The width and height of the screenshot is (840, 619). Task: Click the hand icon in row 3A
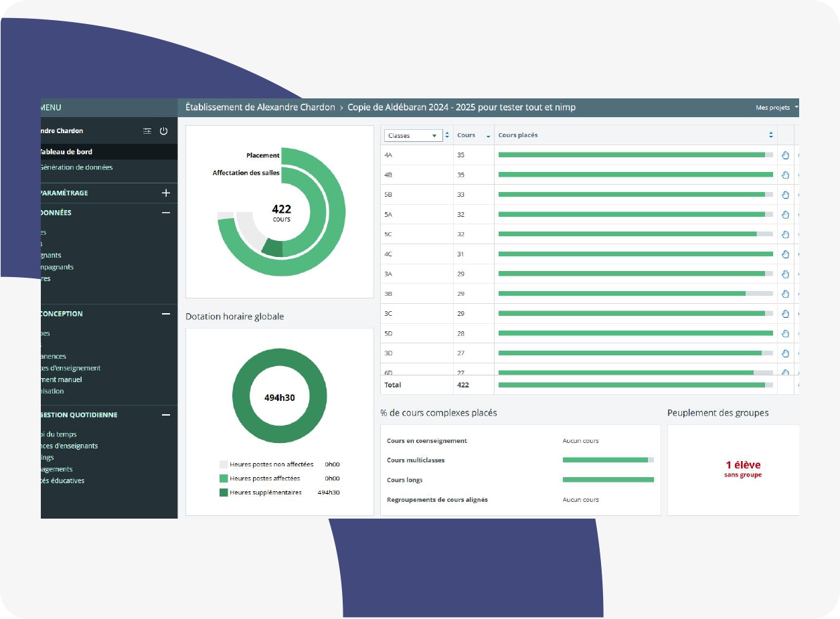coord(786,274)
